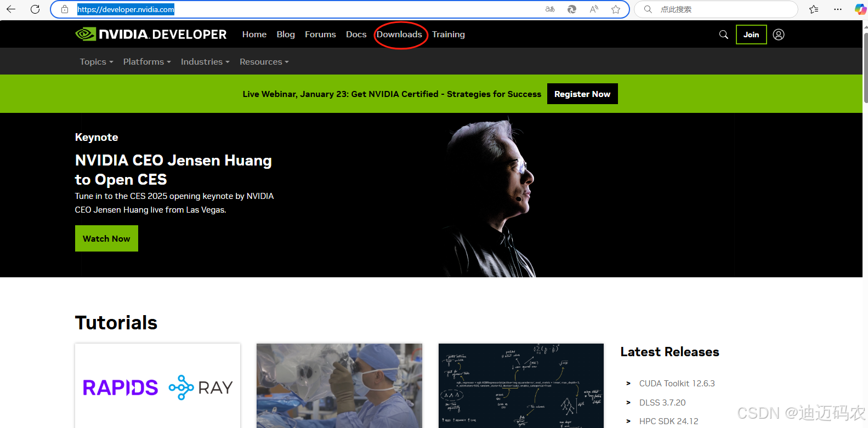Open the CUDA Toolkit 12.6.3 release link
Viewport: 868px width, 428px height.
pyautogui.click(x=677, y=384)
